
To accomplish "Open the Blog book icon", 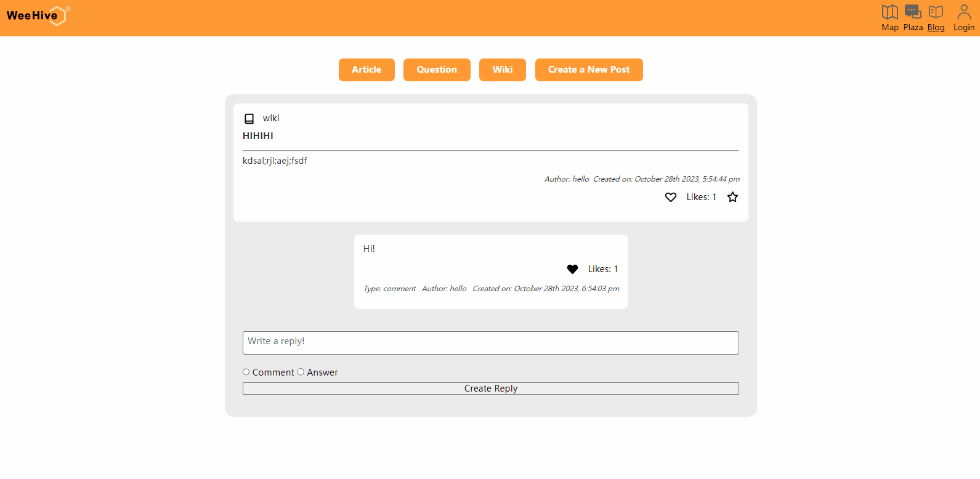I will pyautogui.click(x=936, y=12).
